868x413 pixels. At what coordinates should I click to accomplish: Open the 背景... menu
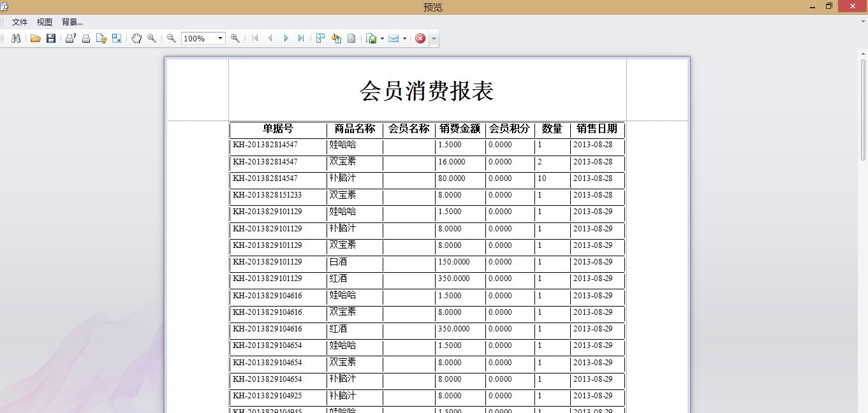point(72,22)
